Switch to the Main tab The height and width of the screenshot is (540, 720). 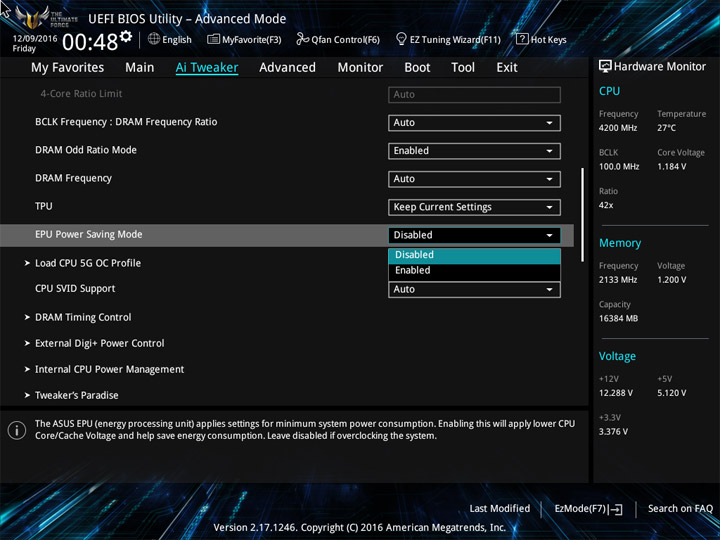pos(140,68)
